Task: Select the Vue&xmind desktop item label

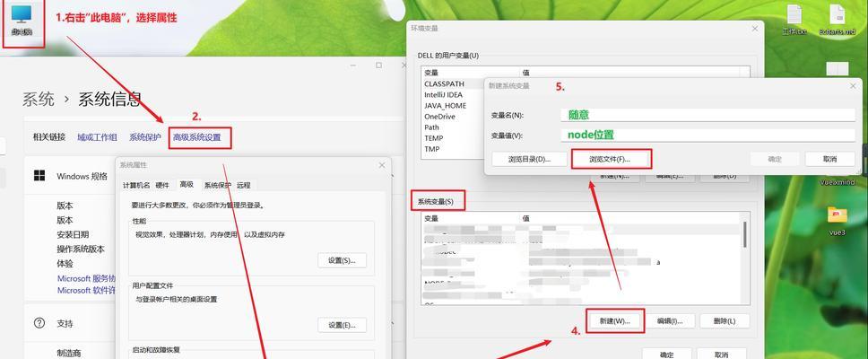Action: 837,182
